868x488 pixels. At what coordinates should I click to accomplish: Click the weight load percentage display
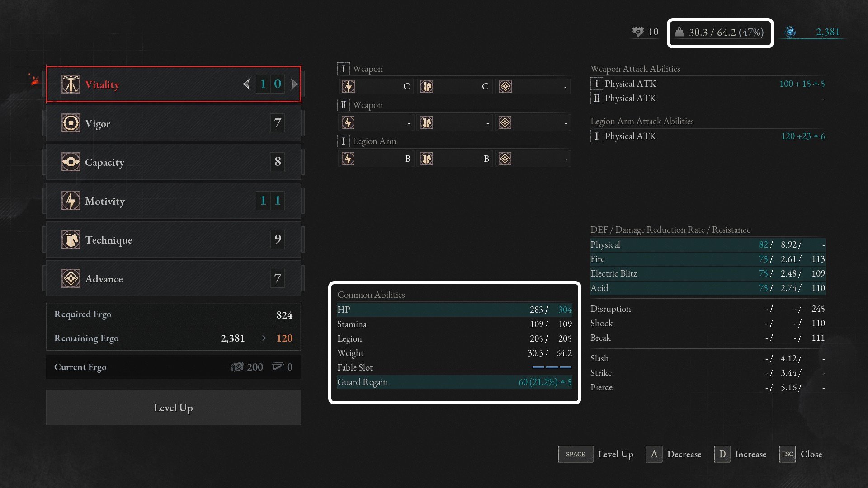pos(721,32)
